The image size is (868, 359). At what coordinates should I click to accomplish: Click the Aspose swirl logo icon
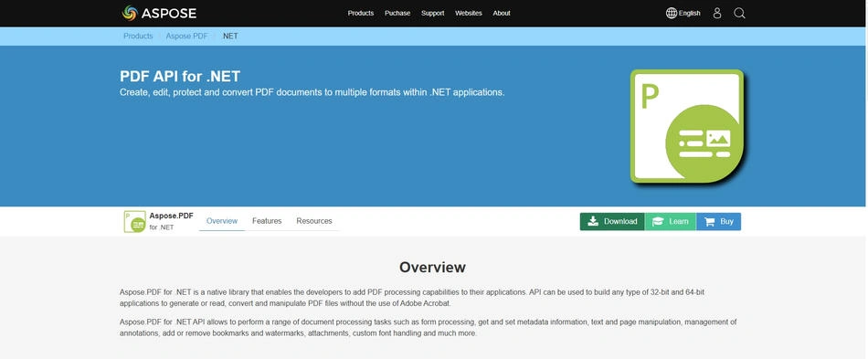click(x=130, y=13)
